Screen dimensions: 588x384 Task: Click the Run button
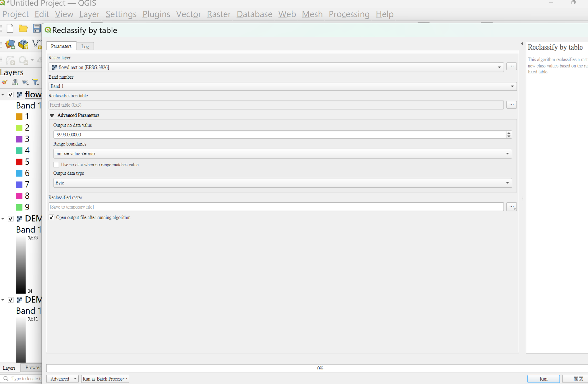click(543, 379)
